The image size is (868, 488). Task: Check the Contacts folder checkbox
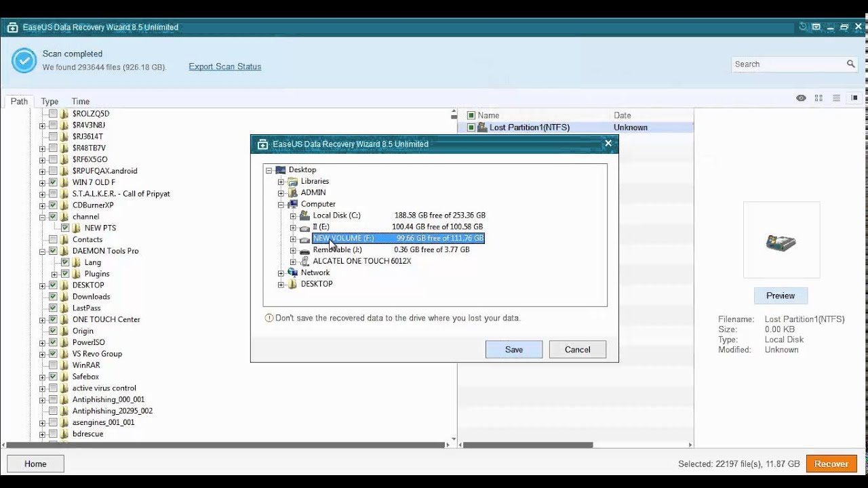click(x=53, y=239)
